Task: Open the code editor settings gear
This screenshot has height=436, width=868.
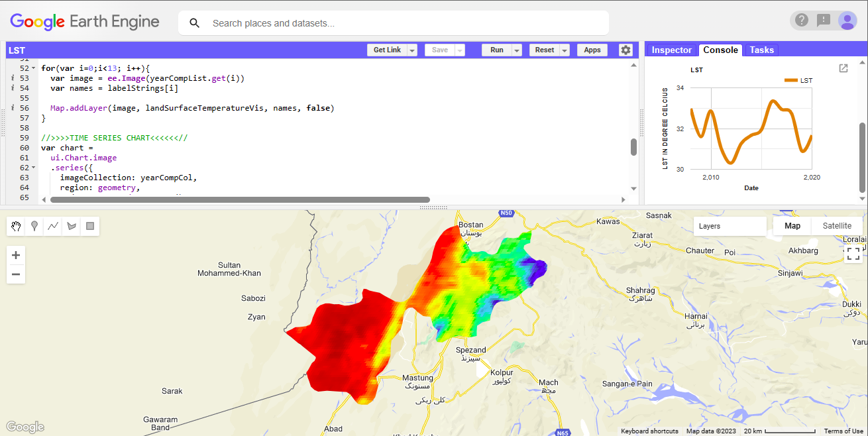Action: coord(625,50)
